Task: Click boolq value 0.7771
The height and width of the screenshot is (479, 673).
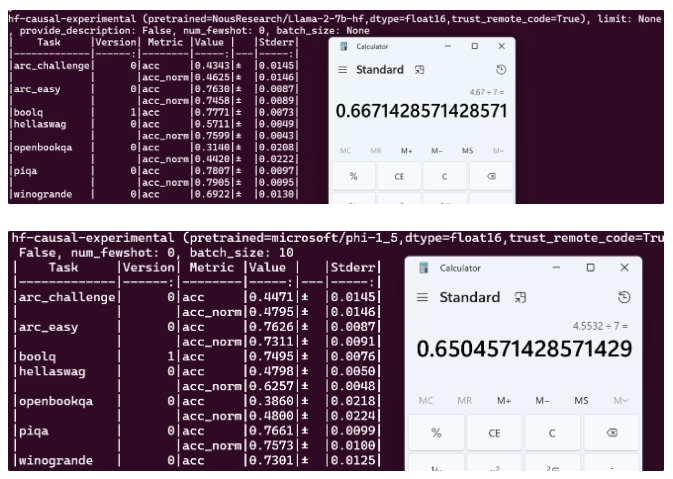Action: (212, 112)
